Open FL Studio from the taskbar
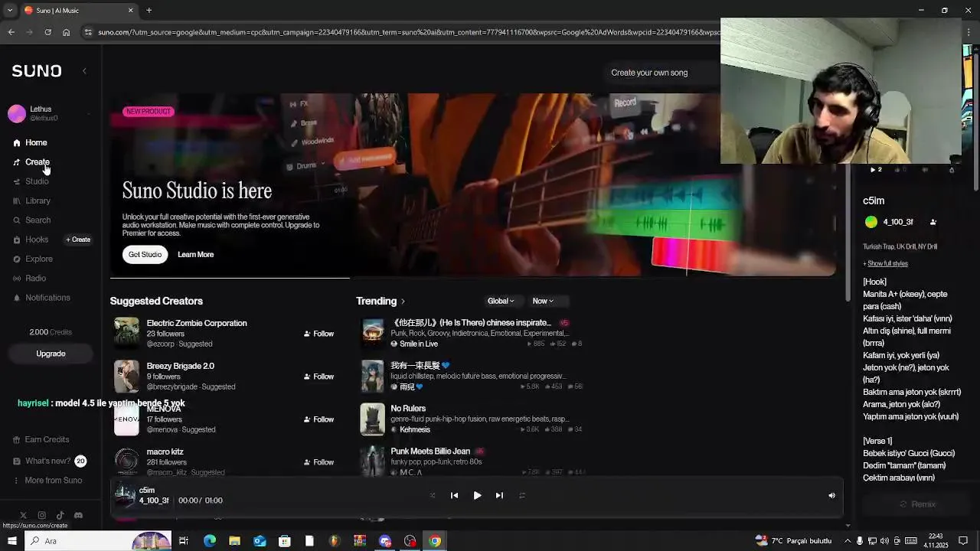Screen dimensions: 980x551 point(335,541)
